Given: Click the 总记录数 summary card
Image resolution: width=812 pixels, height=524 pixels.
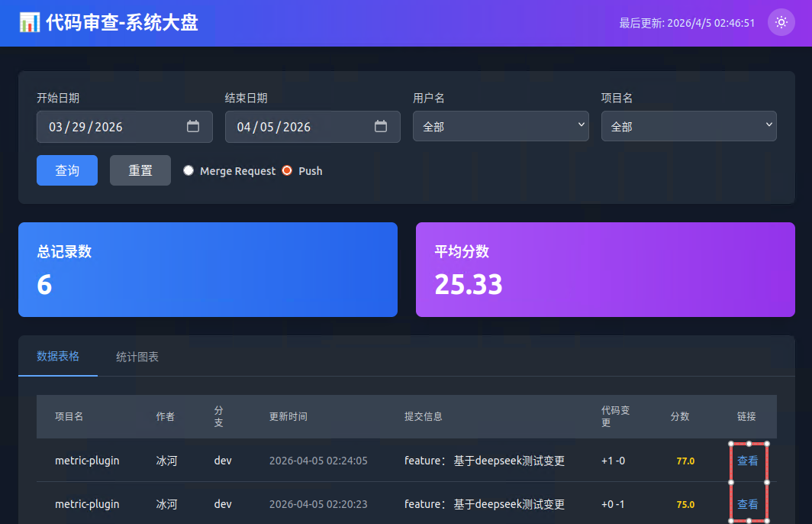Looking at the screenshot, I should click(208, 270).
